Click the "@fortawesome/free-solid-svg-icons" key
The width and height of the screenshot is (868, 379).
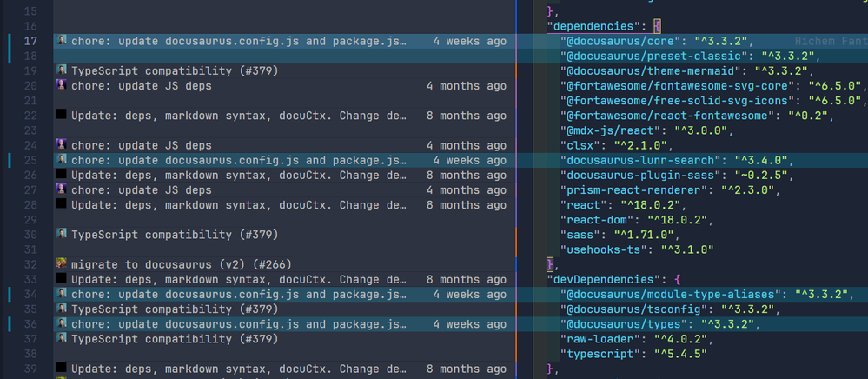pyautogui.click(x=677, y=101)
